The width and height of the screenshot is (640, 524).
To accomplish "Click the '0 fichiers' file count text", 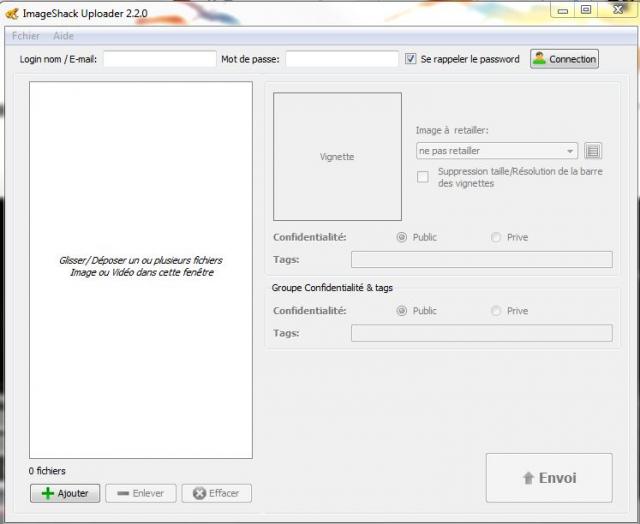I will pyautogui.click(x=47, y=471).
